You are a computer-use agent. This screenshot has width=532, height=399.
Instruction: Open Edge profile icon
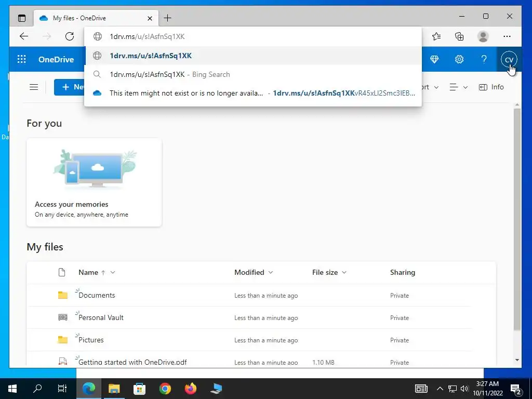coord(483,36)
